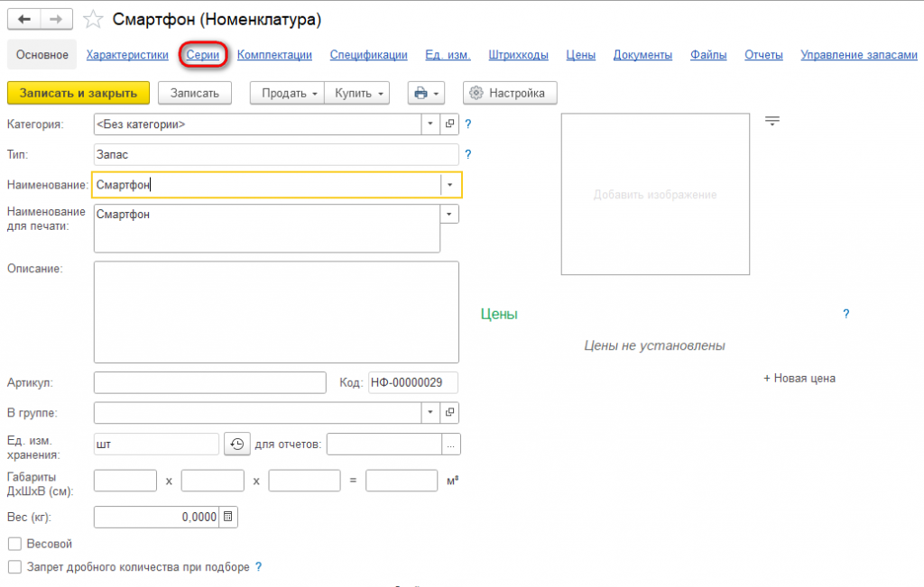924x587 pixels.
Task: Open calculator for Вес field
Action: click(228, 517)
